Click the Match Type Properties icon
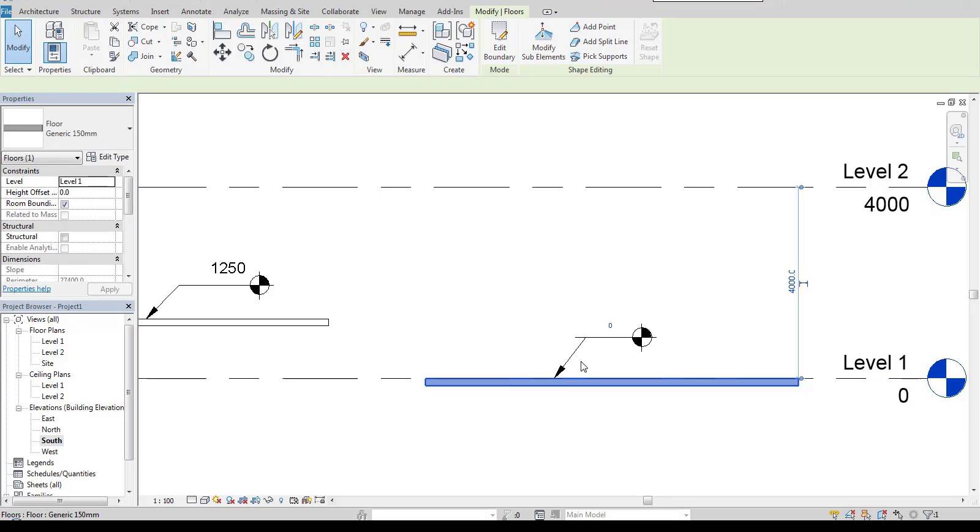 pyautogui.click(x=115, y=56)
